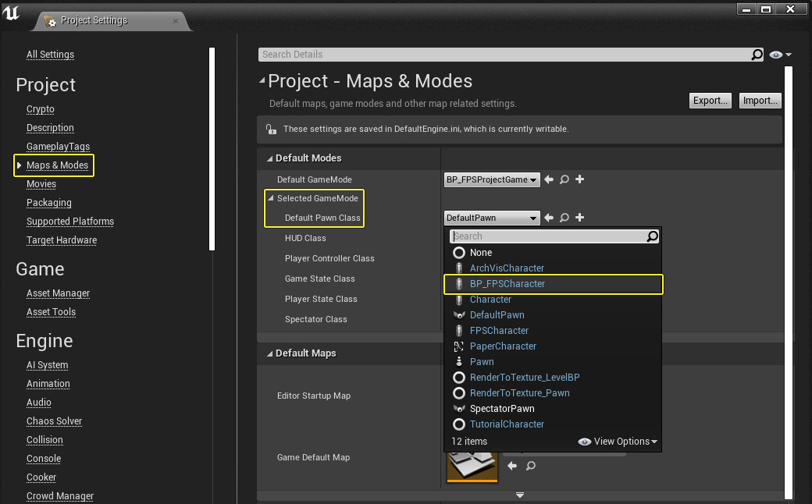Click the left sidebar vertical scrollbar

pyautogui.click(x=212, y=148)
